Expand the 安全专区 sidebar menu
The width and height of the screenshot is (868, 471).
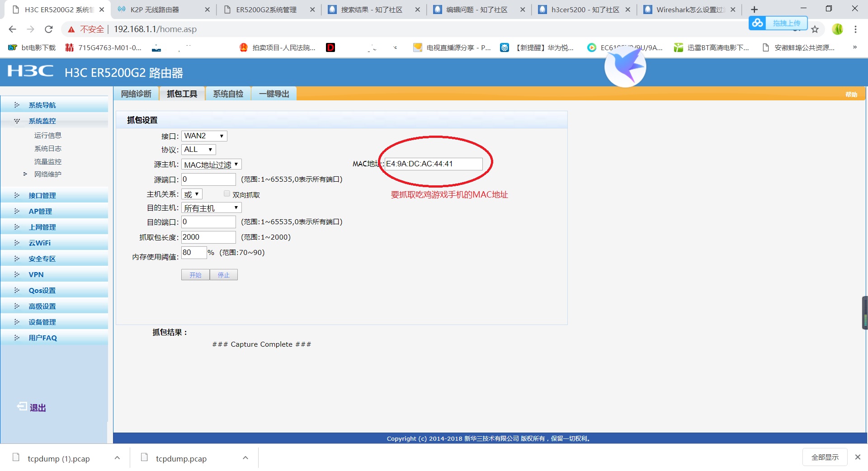[54, 259]
